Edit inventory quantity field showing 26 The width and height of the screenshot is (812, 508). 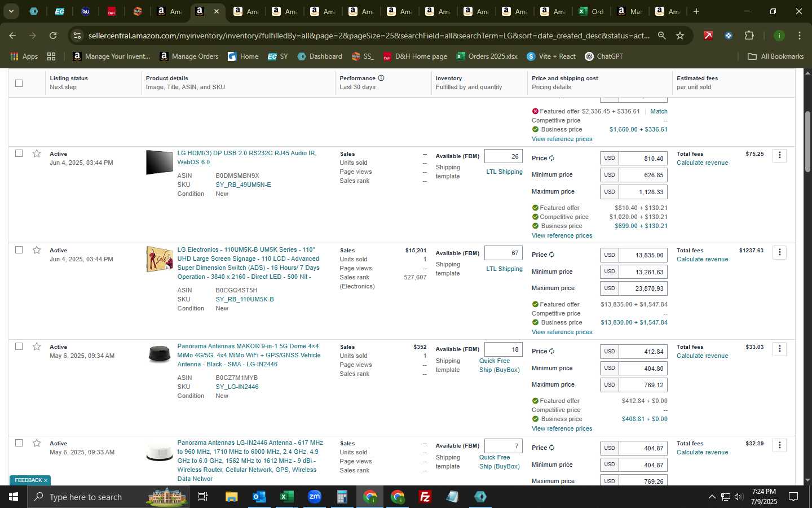pyautogui.click(x=504, y=156)
